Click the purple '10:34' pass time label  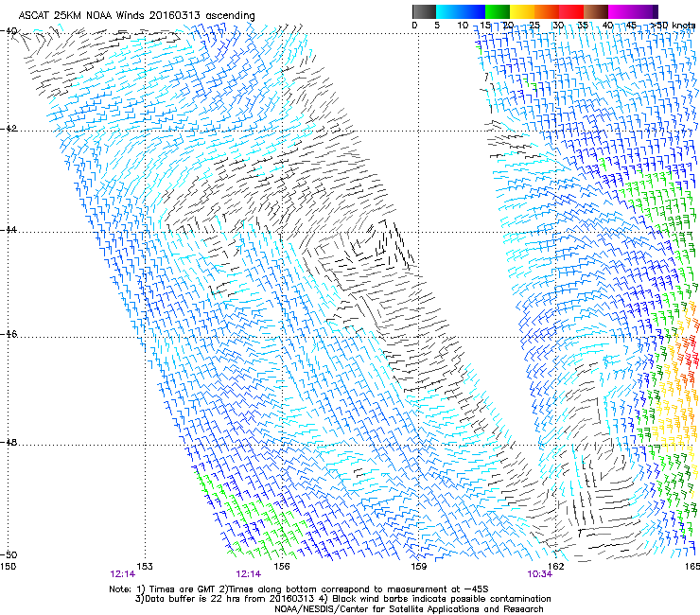tap(540, 574)
